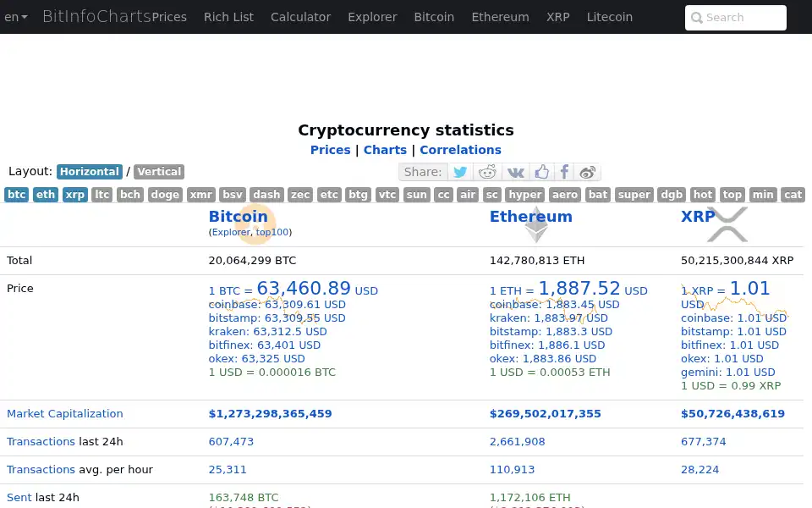The height and width of the screenshot is (508, 812).
Task: Toggle the etc coin tag
Action: pos(329,195)
